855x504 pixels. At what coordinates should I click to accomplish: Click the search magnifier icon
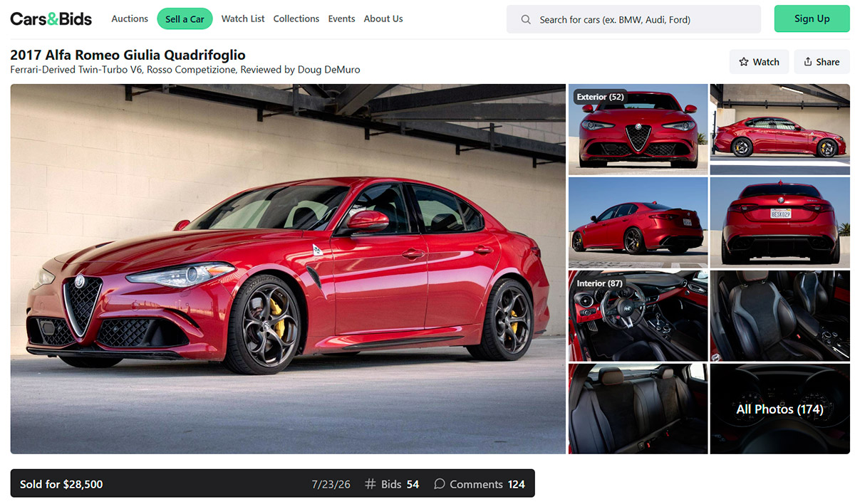click(x=526, y=20)
